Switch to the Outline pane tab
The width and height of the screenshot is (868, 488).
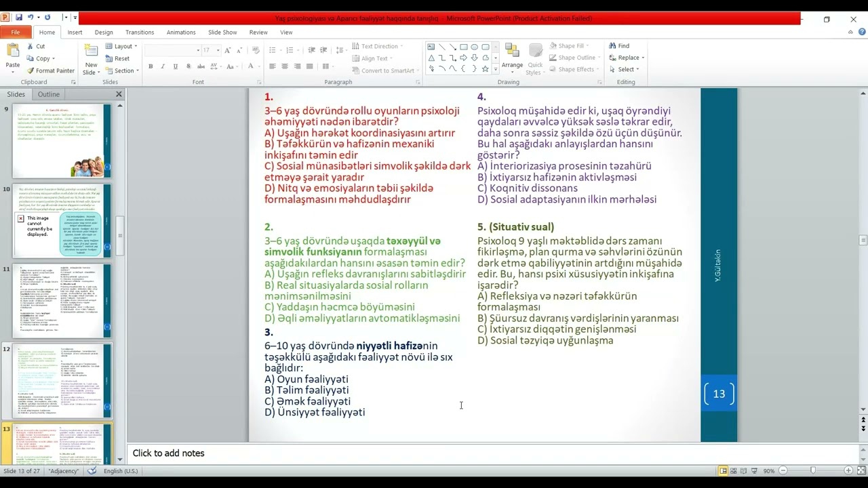click(x=49, y=94)
